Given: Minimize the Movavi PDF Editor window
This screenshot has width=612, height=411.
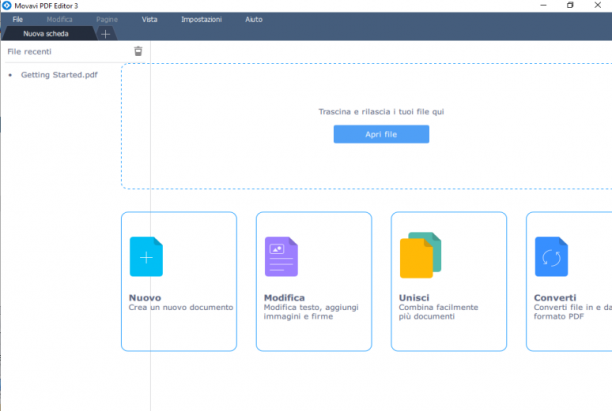Looking at the screenshot, I should click(543, 5).
